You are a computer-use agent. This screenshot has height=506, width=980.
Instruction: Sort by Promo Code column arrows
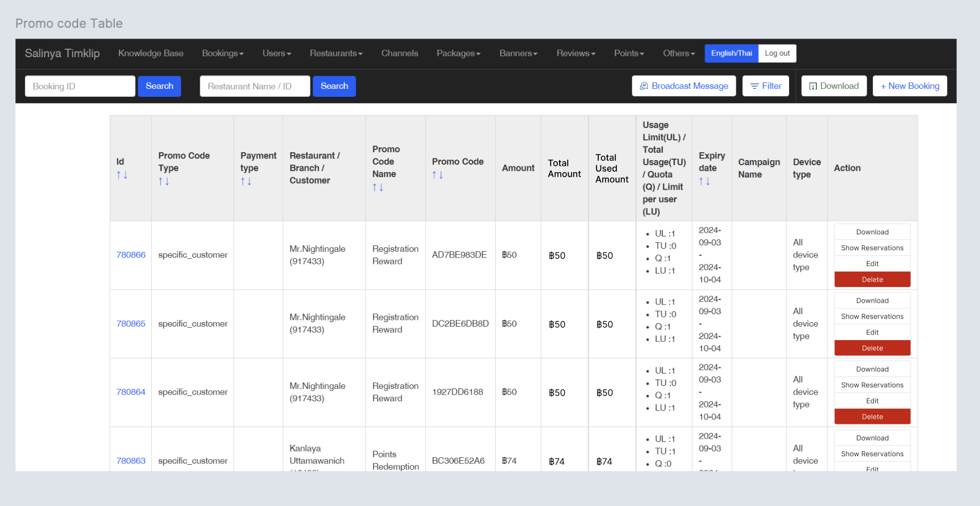(x=437, y=175)
